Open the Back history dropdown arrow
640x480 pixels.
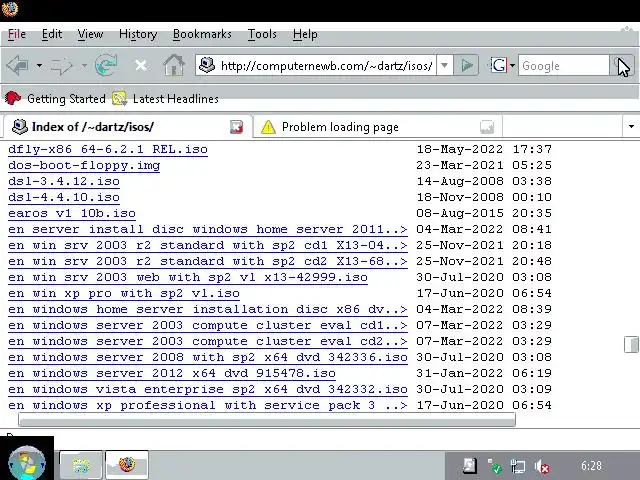[39, 65]
